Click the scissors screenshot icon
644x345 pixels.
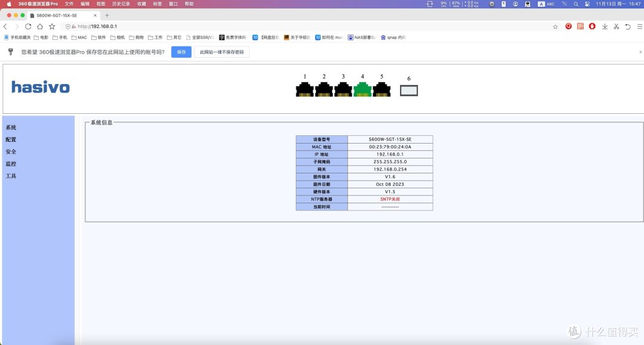point(616,26)
